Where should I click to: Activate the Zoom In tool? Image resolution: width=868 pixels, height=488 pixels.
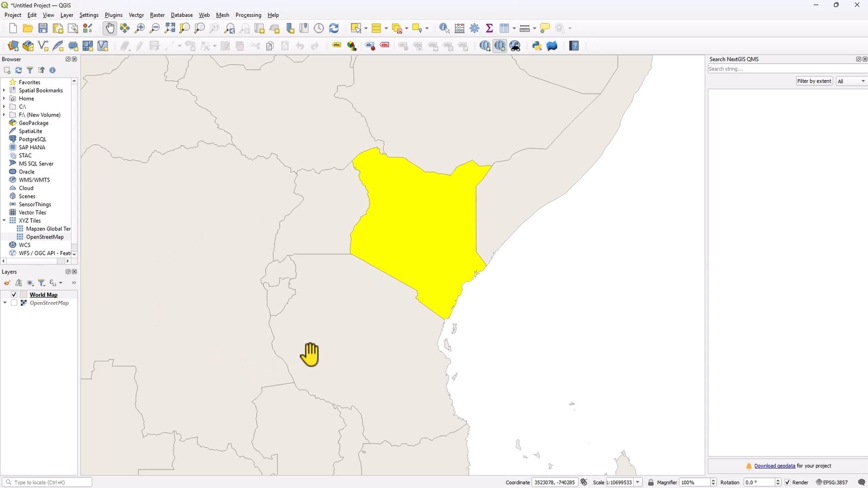coord(139,28)
